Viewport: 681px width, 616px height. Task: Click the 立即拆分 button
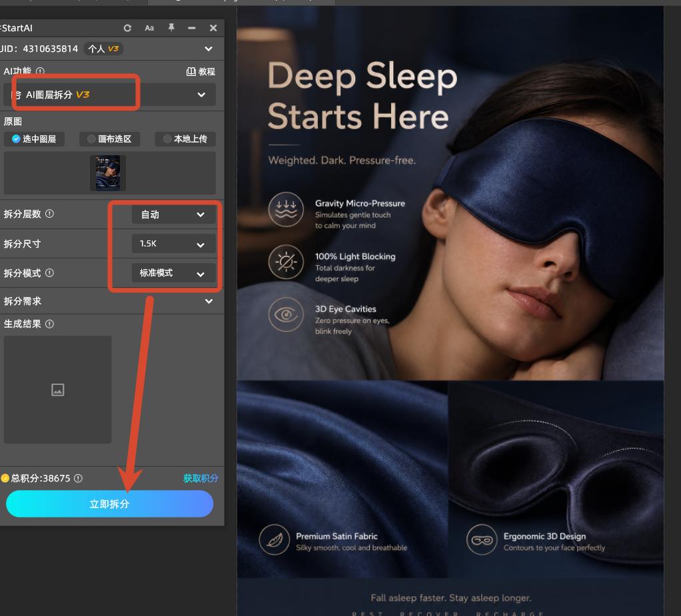pos(109,503)
